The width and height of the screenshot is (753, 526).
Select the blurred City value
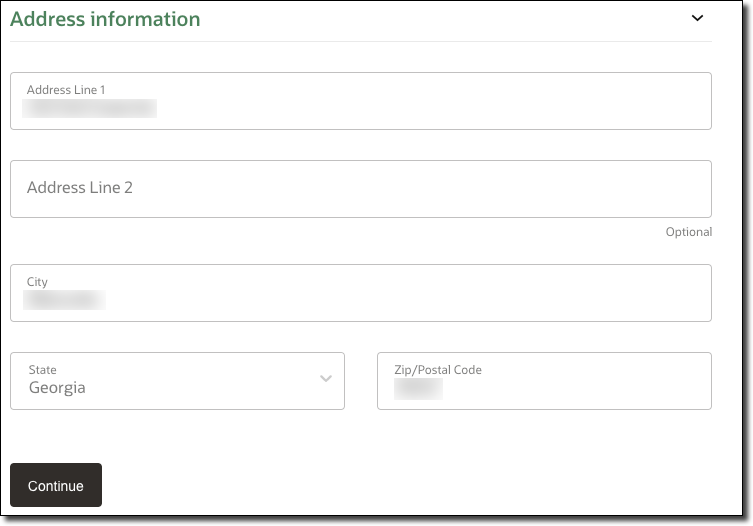pyautogui.click(x=65, y=300)
